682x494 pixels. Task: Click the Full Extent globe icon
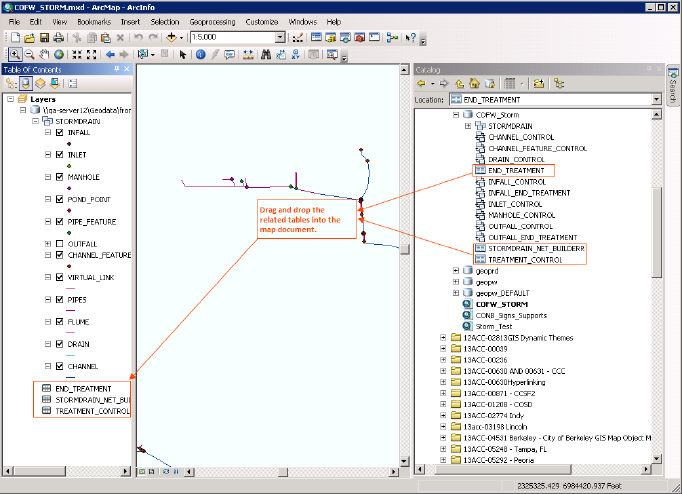pos(59,54)
